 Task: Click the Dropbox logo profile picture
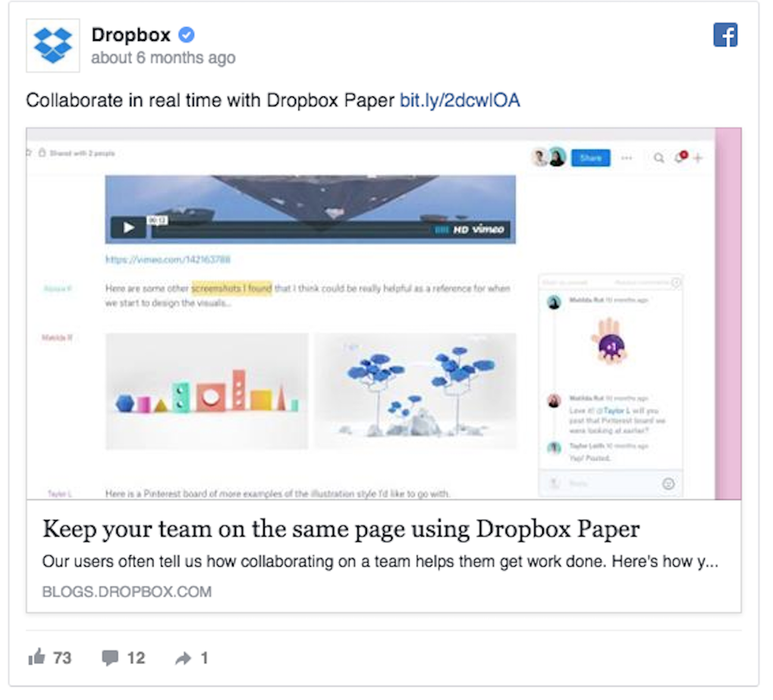[x=52, y=45]
